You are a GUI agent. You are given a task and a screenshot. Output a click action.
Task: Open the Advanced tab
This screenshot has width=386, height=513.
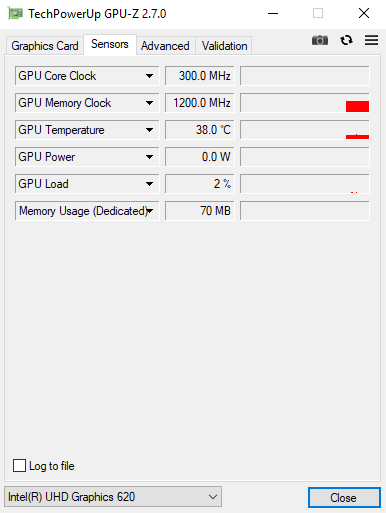click(x=165, y=46)
